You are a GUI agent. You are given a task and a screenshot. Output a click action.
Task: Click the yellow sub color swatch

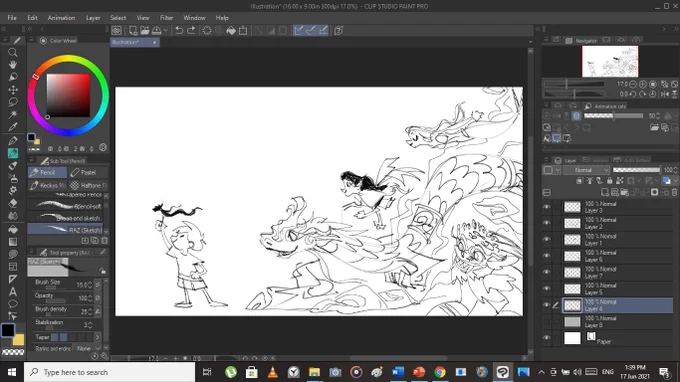click(18, 340)
